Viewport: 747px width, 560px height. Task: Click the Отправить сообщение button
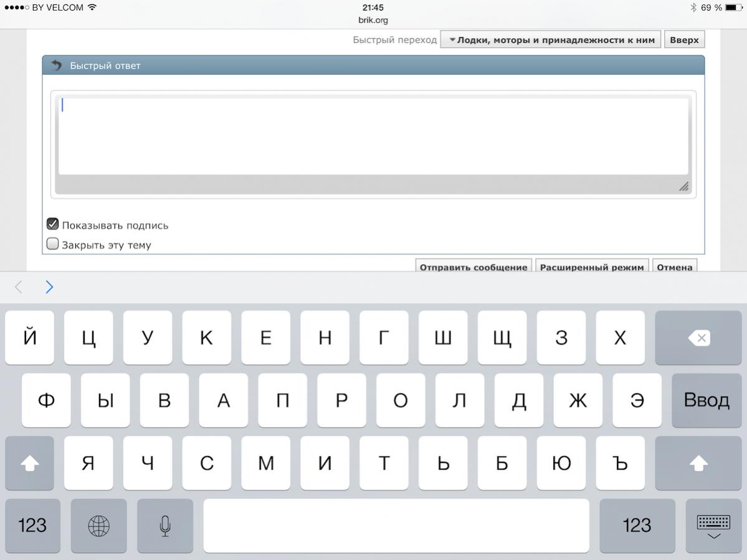pos(473,267)
